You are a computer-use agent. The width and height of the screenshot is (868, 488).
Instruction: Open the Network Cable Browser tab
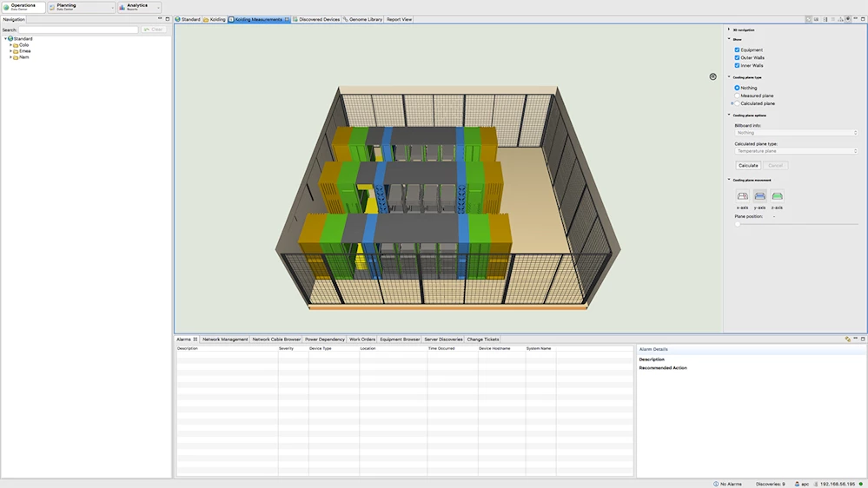click(x=276, y=340)
